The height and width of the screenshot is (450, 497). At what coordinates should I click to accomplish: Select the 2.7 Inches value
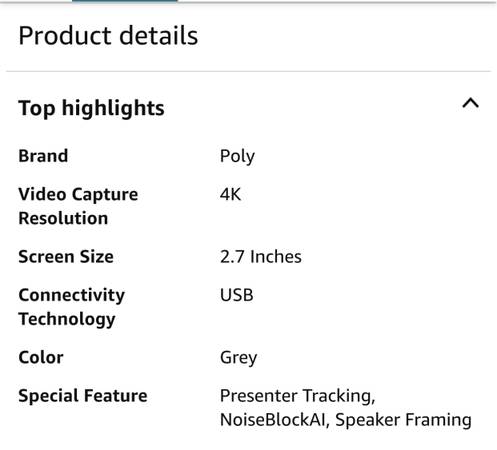261,257
